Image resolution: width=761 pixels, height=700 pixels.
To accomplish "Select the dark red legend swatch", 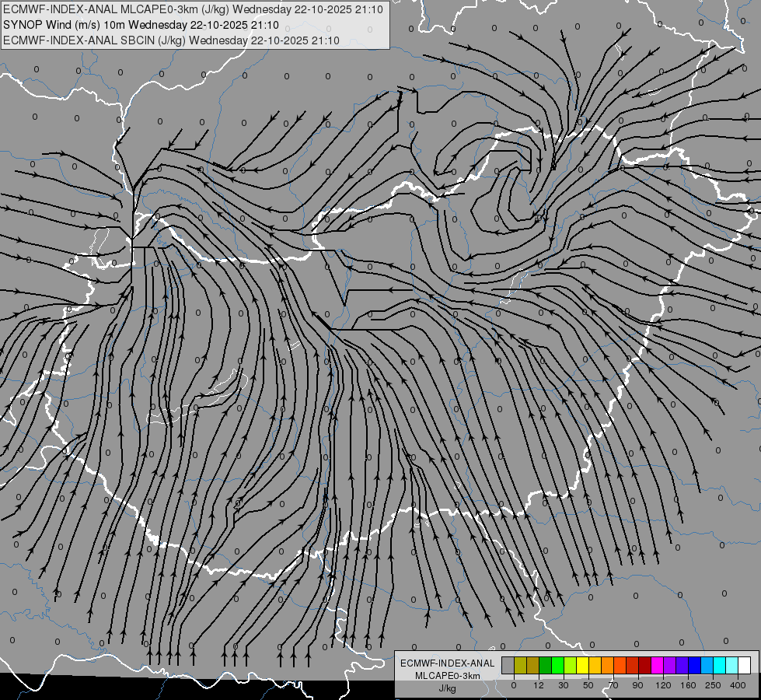I will point(645,666).
